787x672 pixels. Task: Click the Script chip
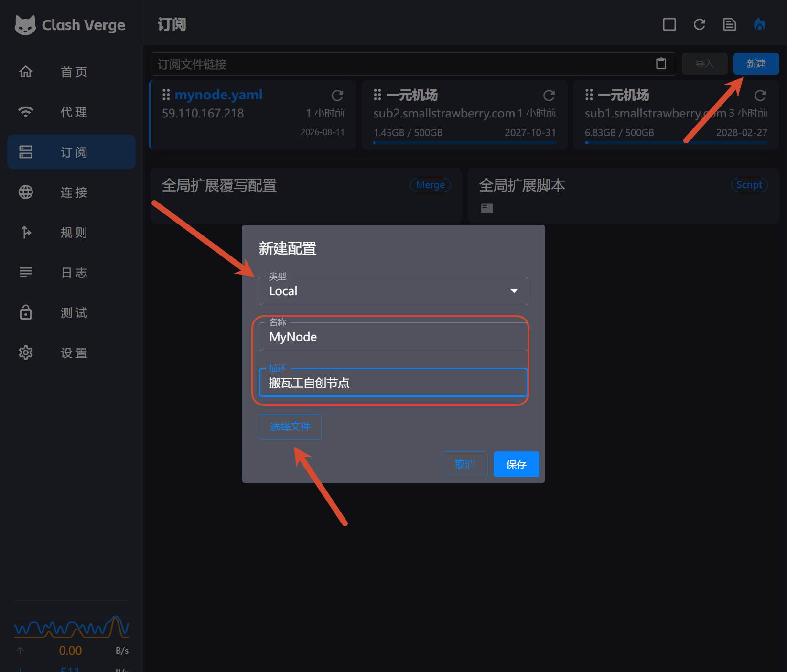click(749, 185)
